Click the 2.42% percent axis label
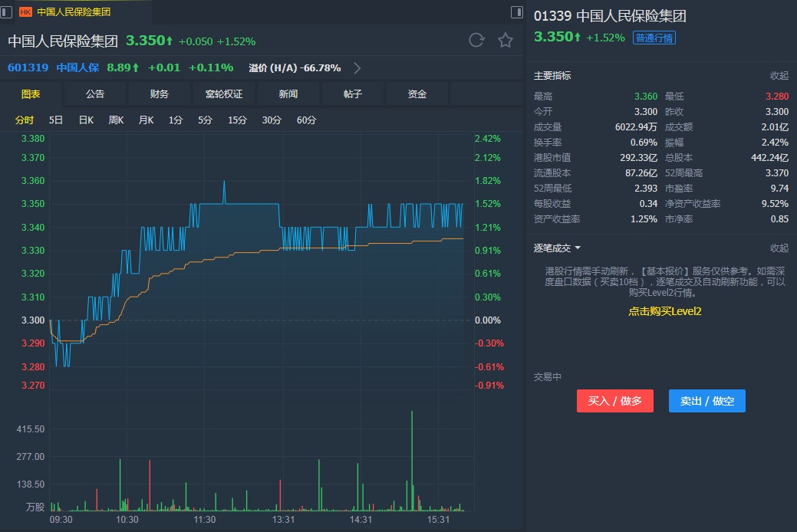 [487, 139]
